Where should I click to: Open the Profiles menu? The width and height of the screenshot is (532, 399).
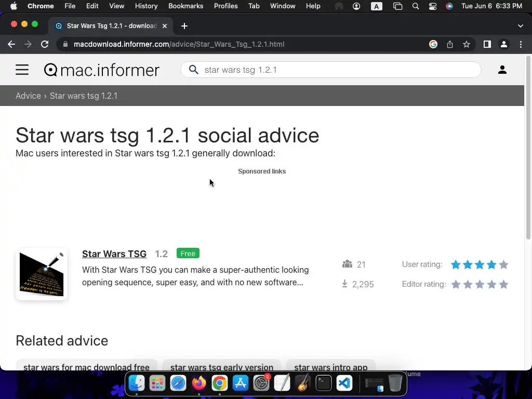(225, 6)
